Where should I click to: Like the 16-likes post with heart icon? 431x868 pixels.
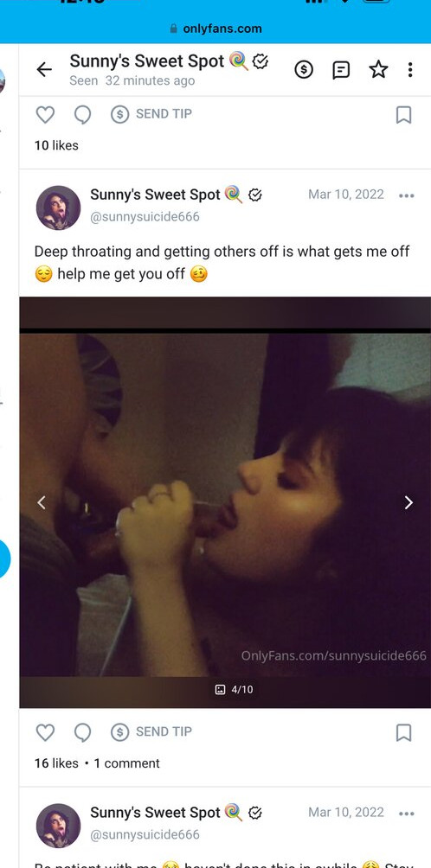45,732
